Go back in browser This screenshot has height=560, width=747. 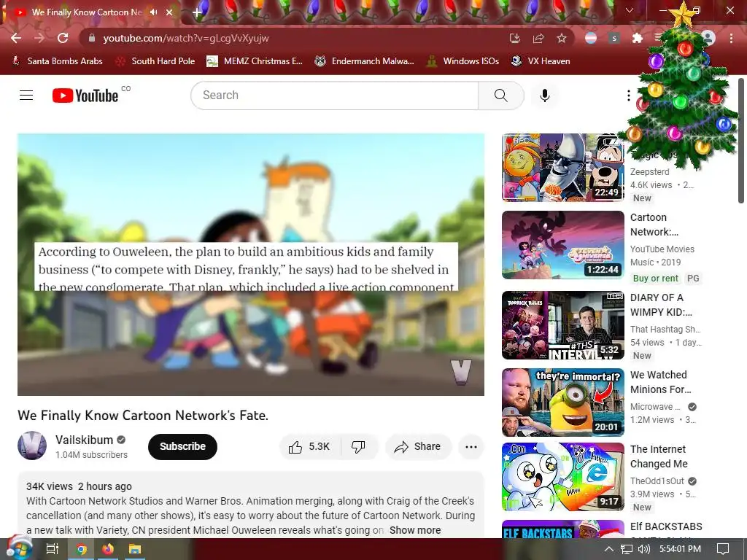(x=16, y=38)
